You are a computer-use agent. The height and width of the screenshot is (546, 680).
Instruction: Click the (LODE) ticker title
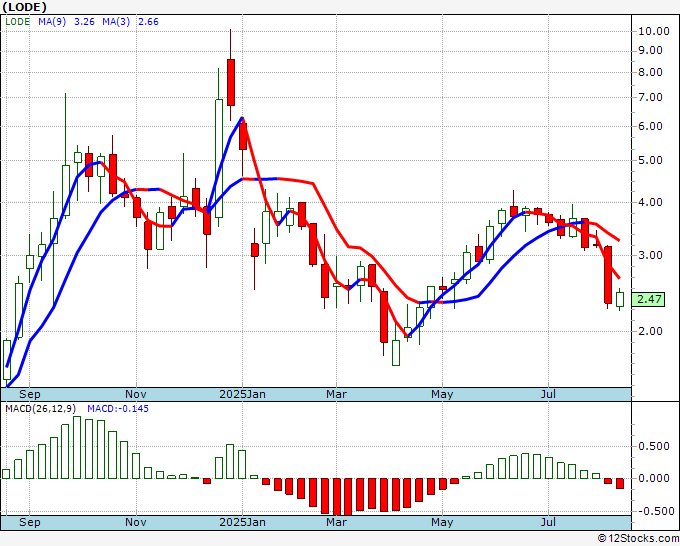24,7
